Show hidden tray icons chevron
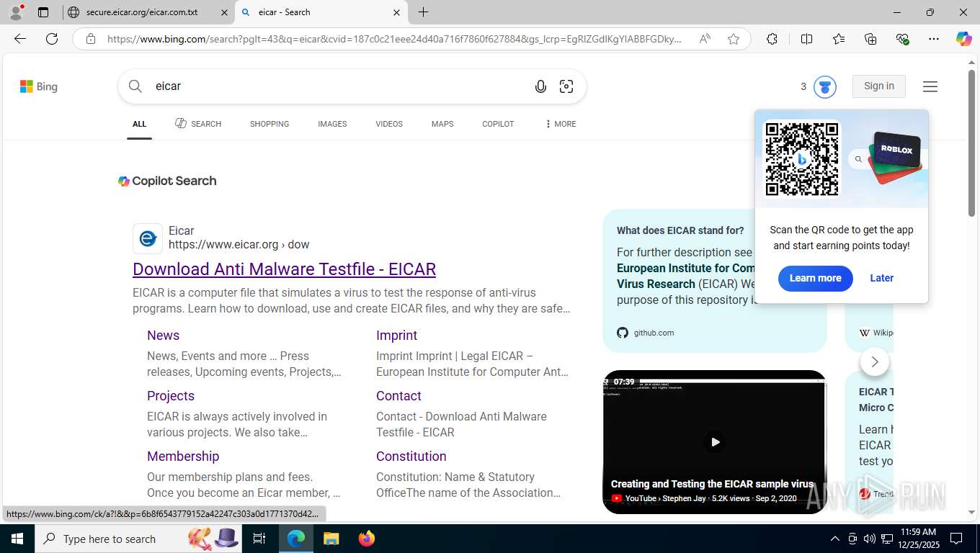The image size is (980, 553). [834, 539]
